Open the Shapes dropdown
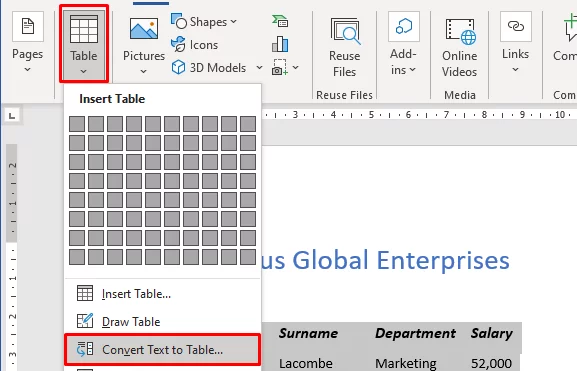 point(204,22)
